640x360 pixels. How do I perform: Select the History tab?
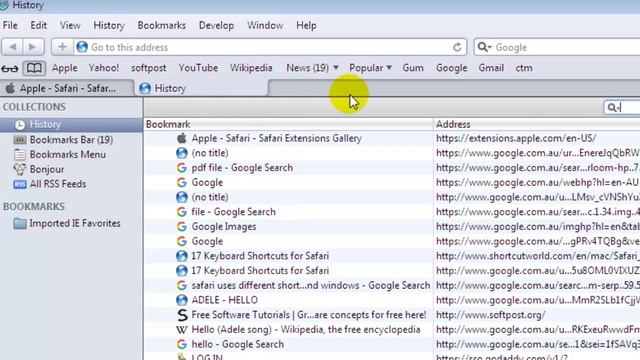click(201, 88)
